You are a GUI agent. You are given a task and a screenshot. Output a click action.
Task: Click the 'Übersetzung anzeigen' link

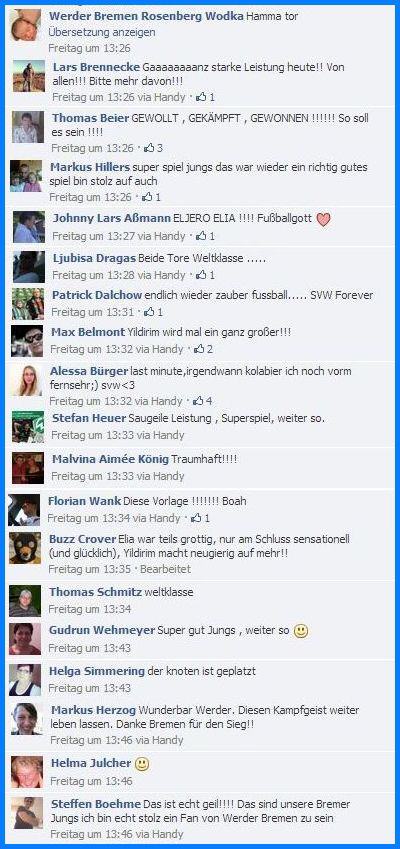click(102, 32)
